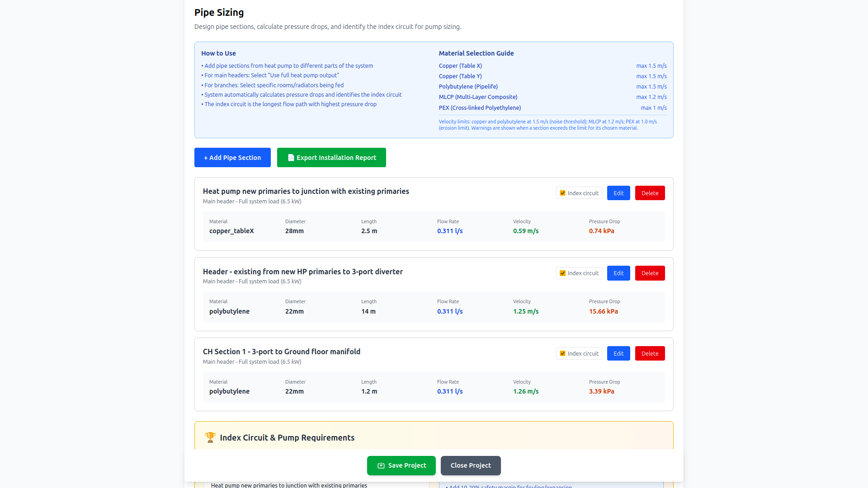
Task: Click the PEX (Cross-linked Polyethylene) guide entry
Action: click(x=480, y=108)
